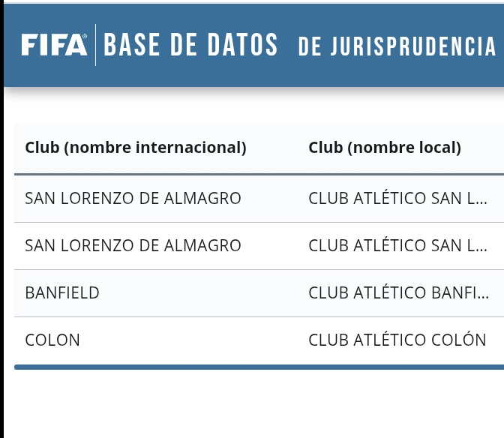Screen dimensions: 504x438
Task: Sort by Club (nombre local) column header
Action: 385,148
